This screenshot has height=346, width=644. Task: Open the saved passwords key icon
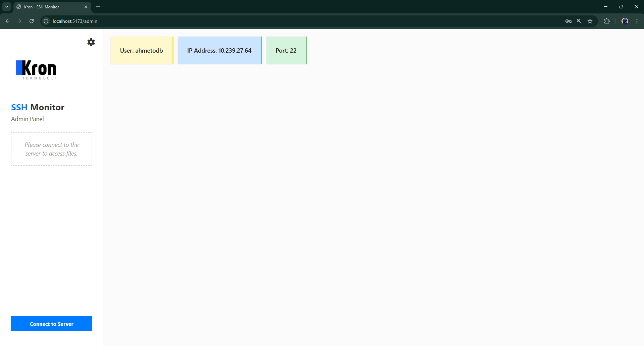[568, 21]
